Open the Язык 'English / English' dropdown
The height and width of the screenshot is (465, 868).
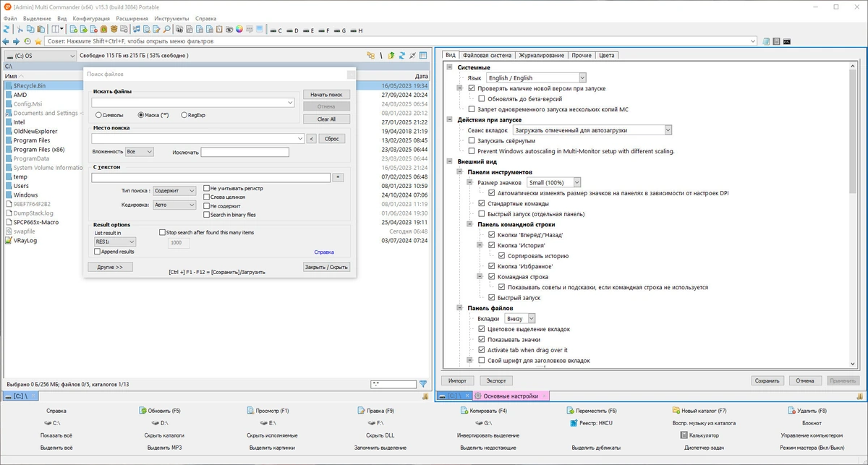coord(535,78)
